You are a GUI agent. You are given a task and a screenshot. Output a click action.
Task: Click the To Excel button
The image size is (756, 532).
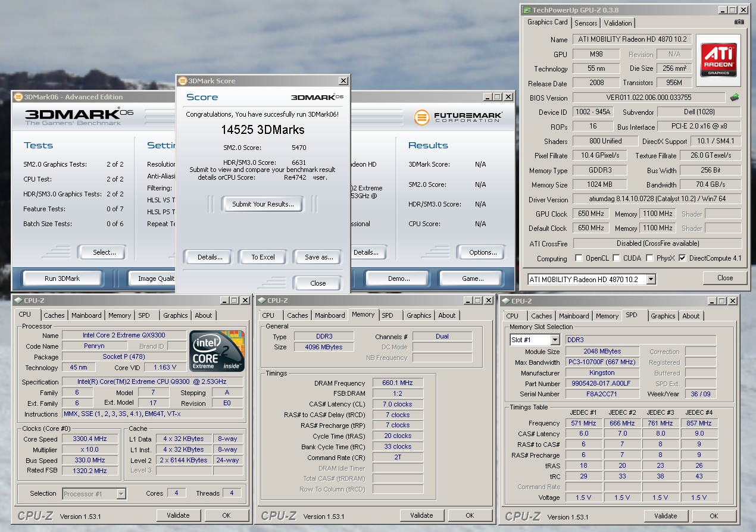tap(263, 257)
